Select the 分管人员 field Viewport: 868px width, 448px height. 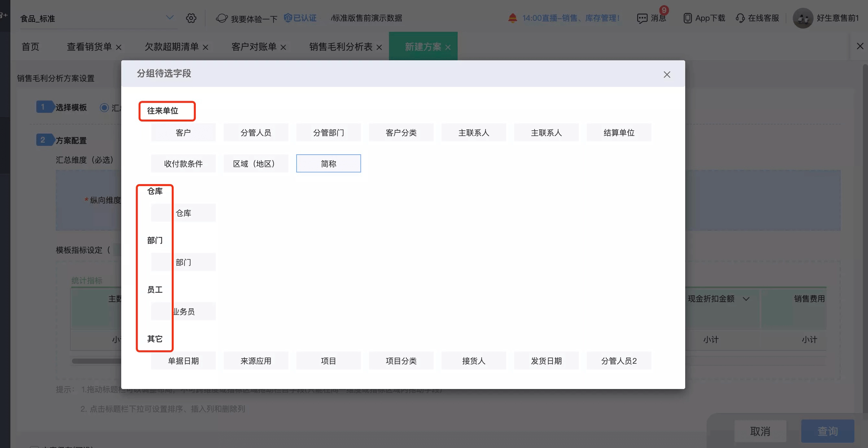coord(256,133)
